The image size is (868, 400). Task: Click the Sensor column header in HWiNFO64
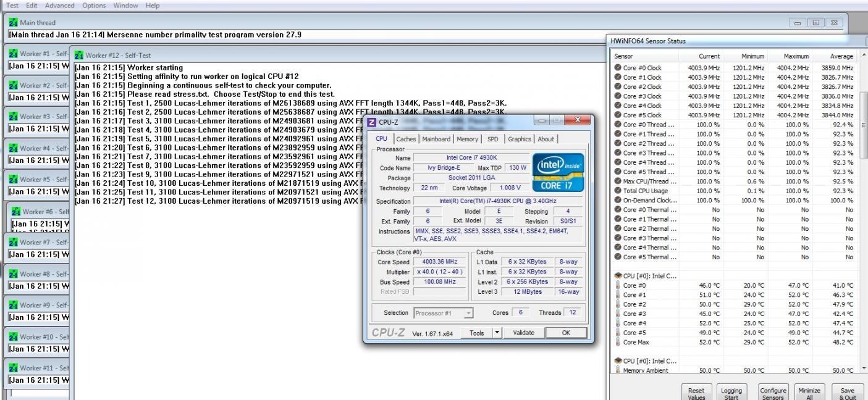[x=646, y=56]
